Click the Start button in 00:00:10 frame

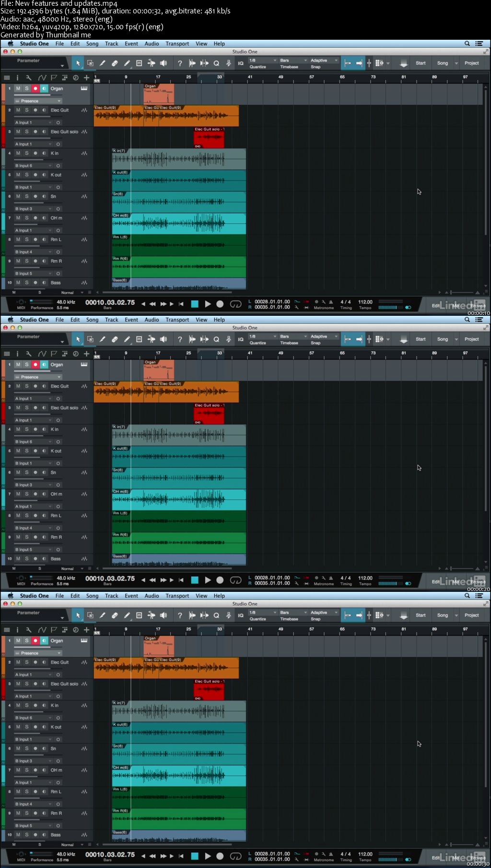tap(421, 63)
